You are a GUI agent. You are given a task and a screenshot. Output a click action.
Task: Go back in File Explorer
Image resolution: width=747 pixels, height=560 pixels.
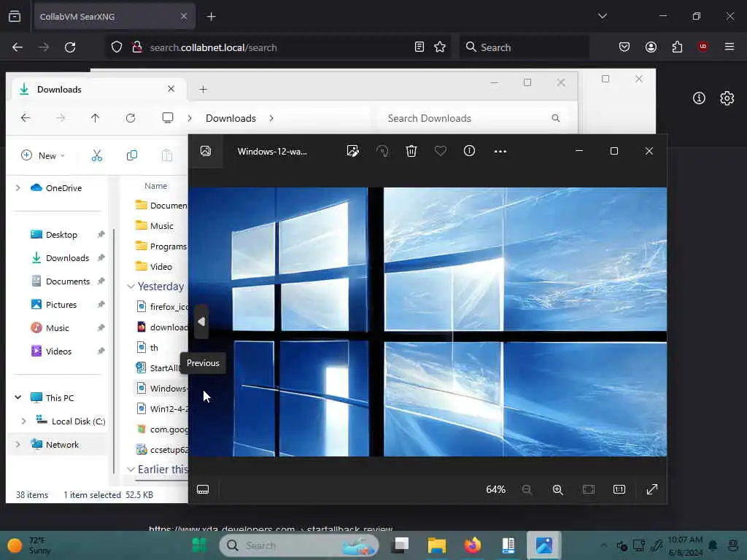pos(26,118)
